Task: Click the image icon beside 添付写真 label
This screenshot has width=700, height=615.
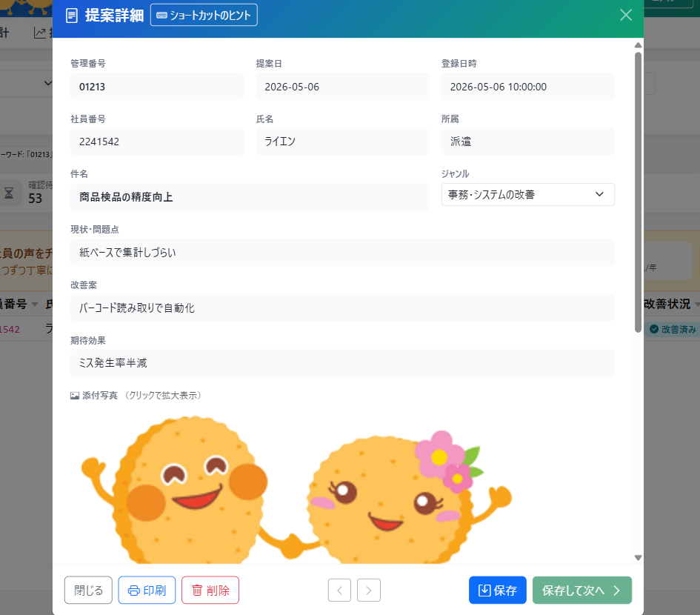Action: 75,396
